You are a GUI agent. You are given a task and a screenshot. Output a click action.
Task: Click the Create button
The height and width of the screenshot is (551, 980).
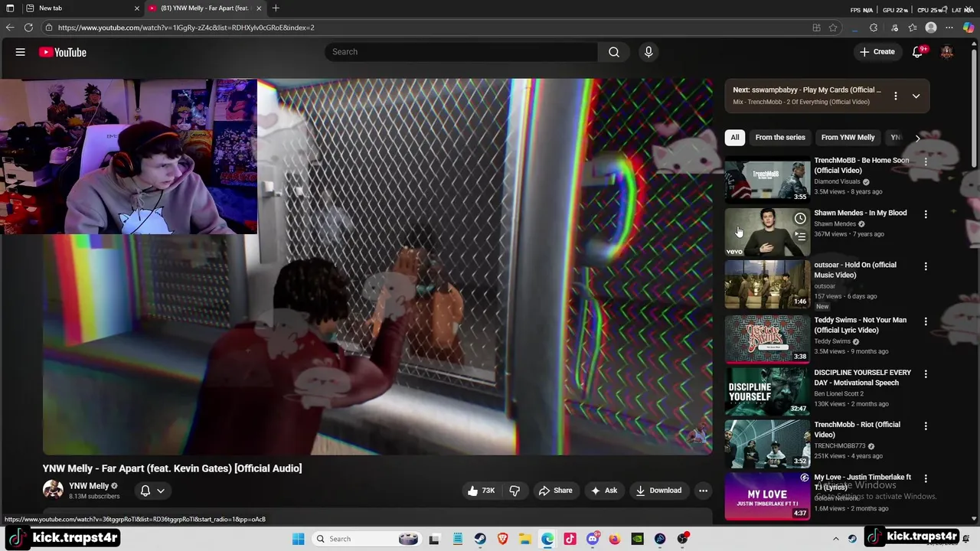pos(877,52)
